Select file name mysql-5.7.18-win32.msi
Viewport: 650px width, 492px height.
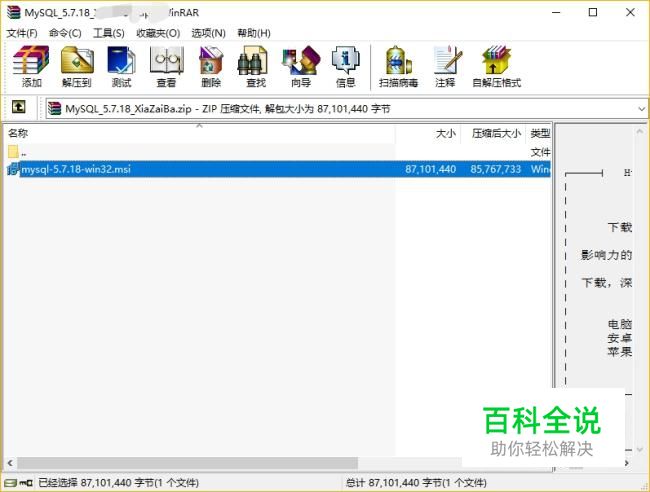76,169
